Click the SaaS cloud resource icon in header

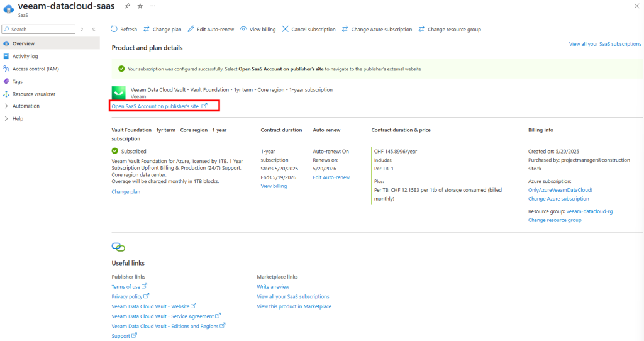(9, 9)
